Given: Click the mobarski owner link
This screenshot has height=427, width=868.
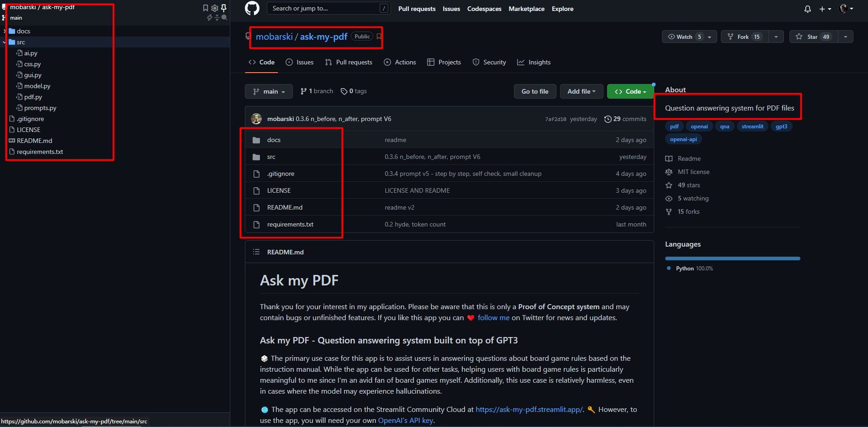Looking at the screenshot, I should 274,37.
